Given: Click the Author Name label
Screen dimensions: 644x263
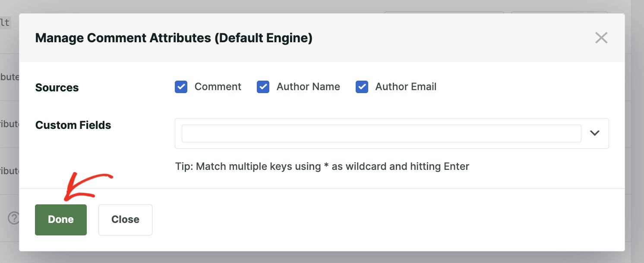Looking at the screenshot, I should point(308,87).
